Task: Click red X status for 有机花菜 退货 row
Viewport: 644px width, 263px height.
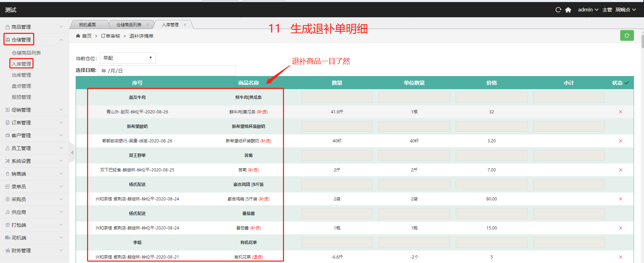Action: point(621,257)
